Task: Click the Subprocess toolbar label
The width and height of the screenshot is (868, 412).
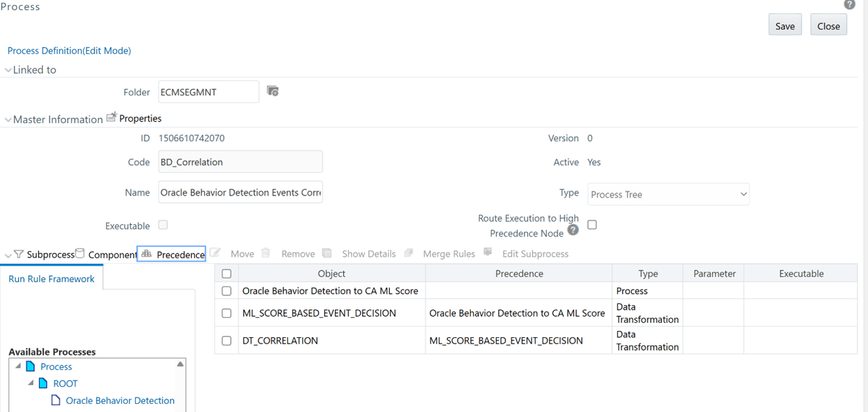Action: (50, 255)
